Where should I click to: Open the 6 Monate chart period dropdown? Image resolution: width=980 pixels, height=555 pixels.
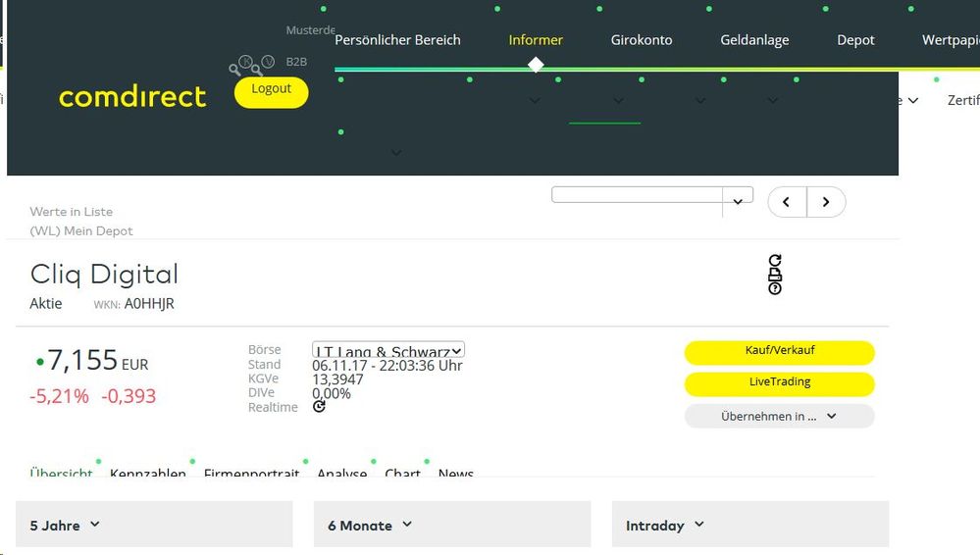(x=452, y=525)
